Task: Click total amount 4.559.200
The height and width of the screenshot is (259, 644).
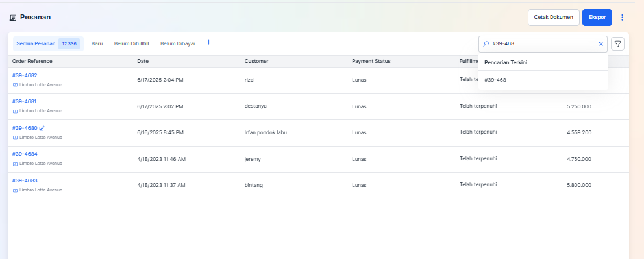Action: [579, 132]
